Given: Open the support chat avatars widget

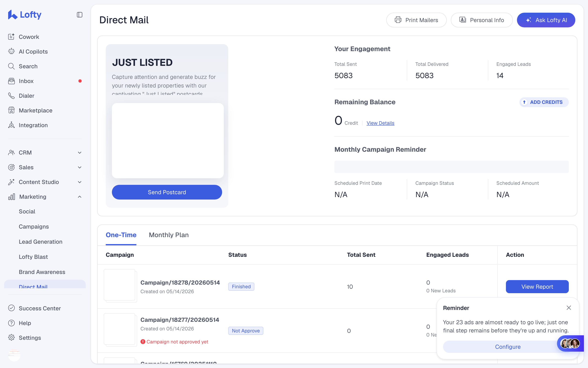Looking at the screenshot, I should pyautogui.click(x=570, y=343).
